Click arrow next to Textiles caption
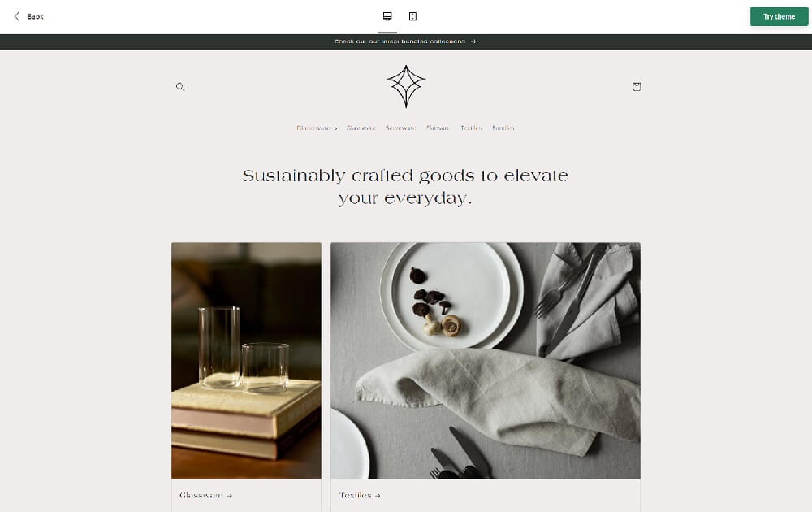812x512 pixels. click(x=378, y=496)
